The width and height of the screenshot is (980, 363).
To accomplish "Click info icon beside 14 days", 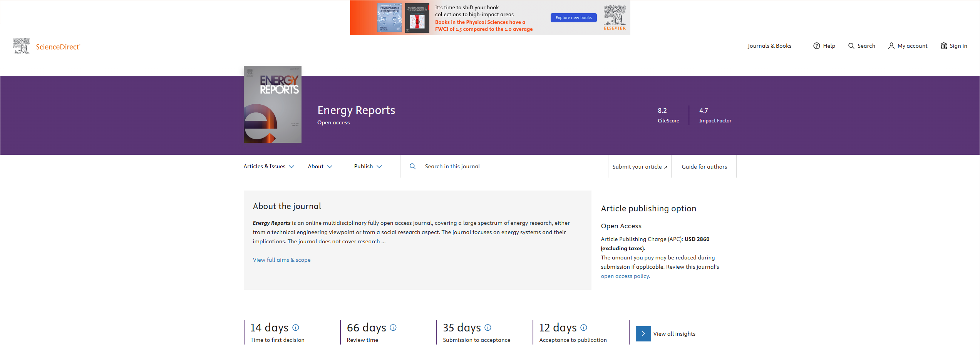I will [295, 328].
